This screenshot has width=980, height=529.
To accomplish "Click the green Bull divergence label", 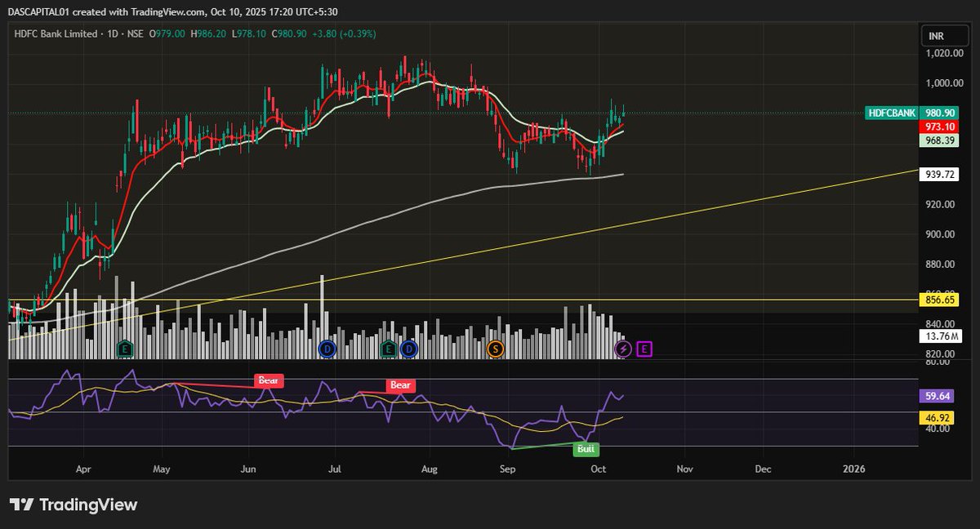I will point(586,449).
